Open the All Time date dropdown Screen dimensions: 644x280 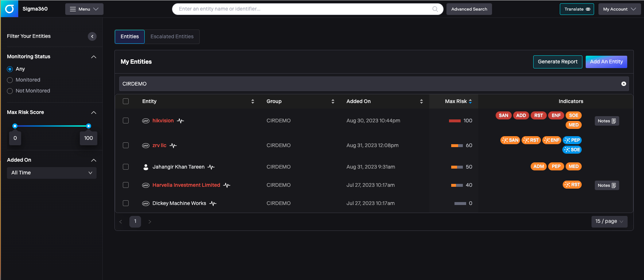coord(52,173)
